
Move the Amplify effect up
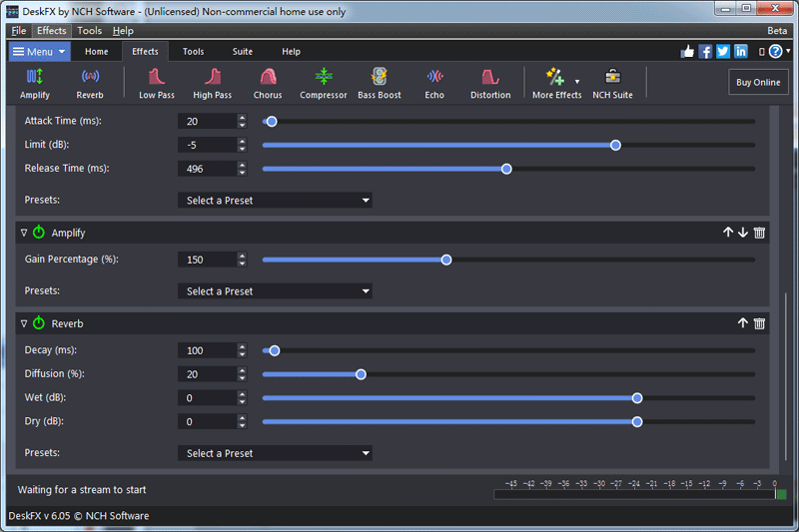coord(728,233)
